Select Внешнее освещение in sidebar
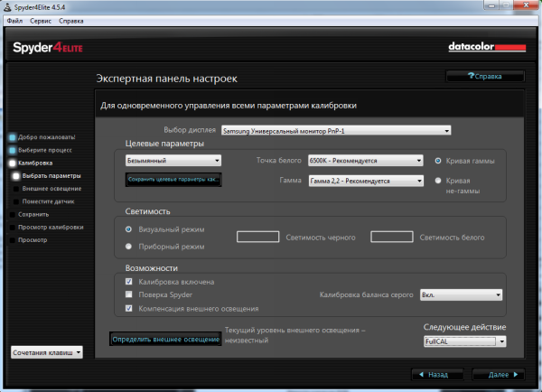542x392 pixels. 51,189
